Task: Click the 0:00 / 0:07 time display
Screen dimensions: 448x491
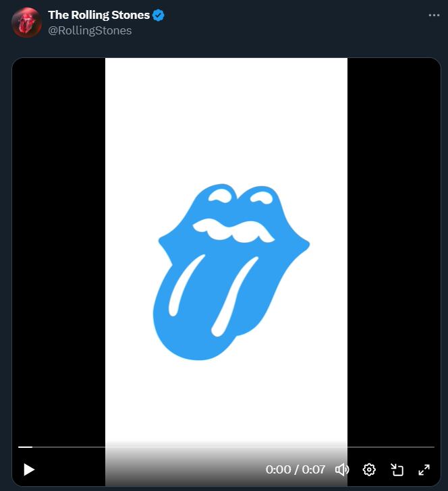Action: pyautogui.click(x=296, y=469)
